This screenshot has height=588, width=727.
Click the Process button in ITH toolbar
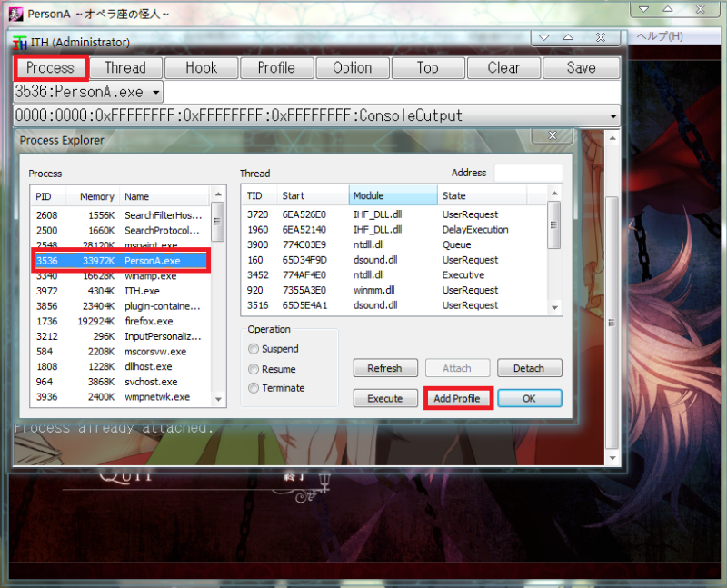(50, 68)
